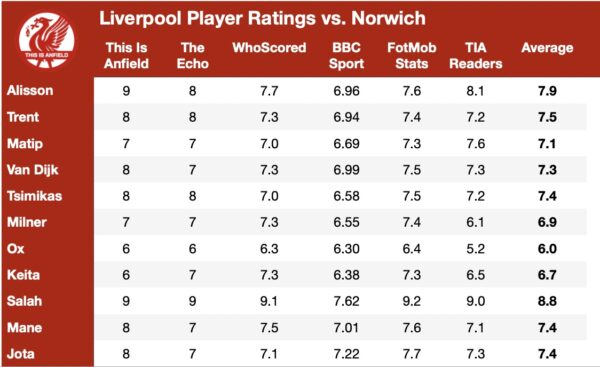Select the WhoScored column header

click(269, 48)
